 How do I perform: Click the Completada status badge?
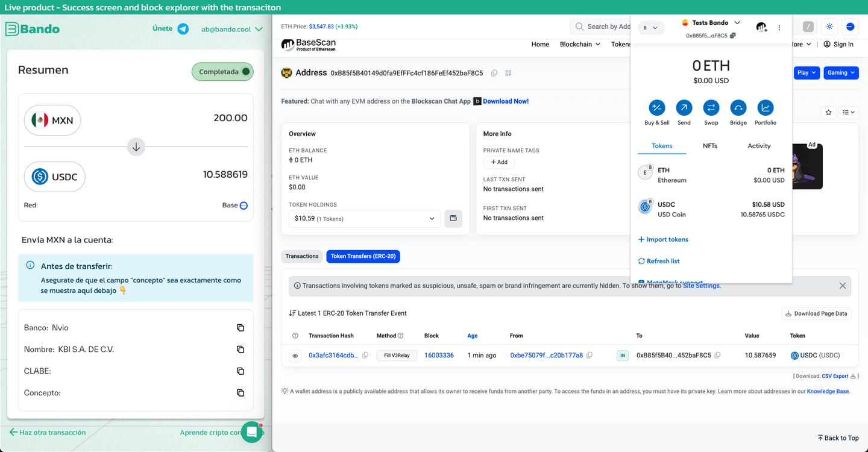tap(222, 72)
